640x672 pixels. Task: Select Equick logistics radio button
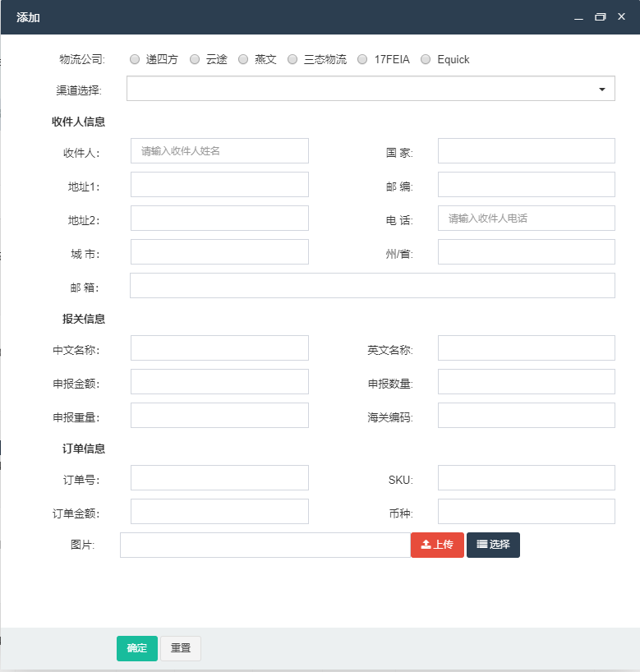426,59
